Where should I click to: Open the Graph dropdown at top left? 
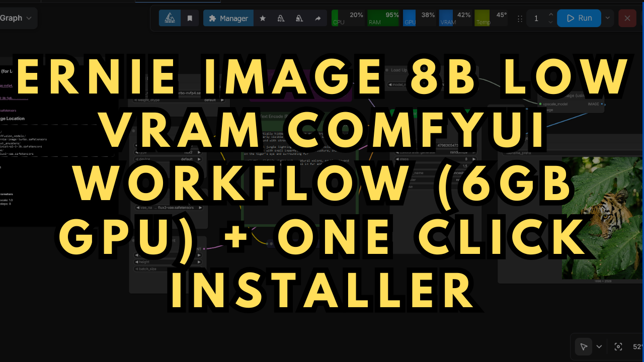(17, 18)
